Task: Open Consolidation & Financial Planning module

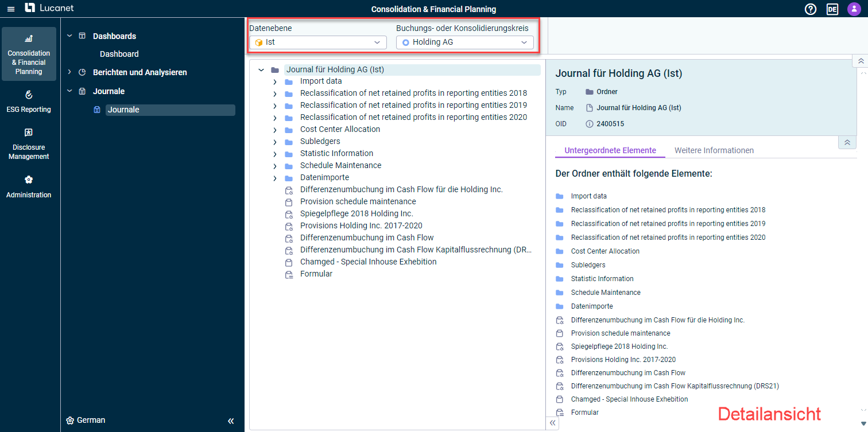Action: point(29,54)
